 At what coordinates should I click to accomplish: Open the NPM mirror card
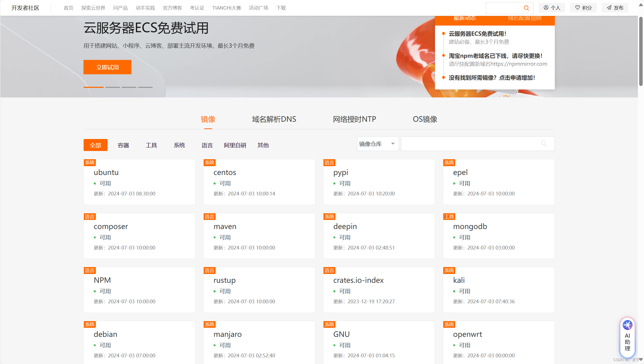pos(140,290)
